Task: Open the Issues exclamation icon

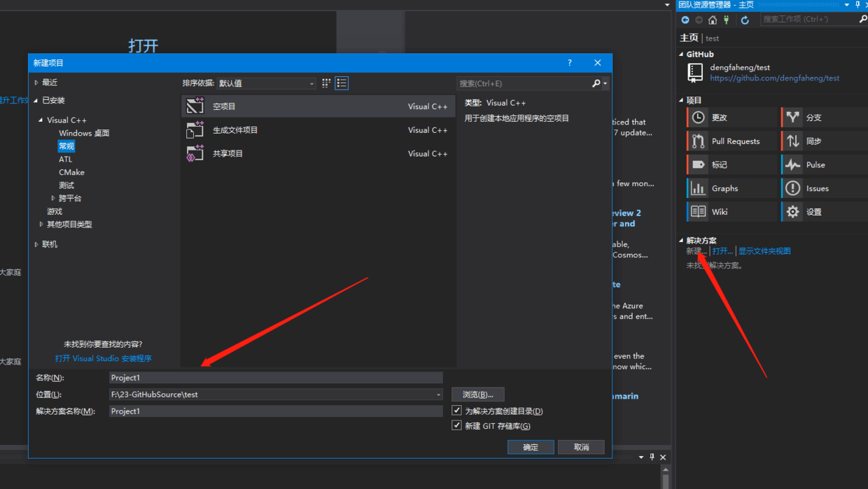Action: [x=792, y=188]
